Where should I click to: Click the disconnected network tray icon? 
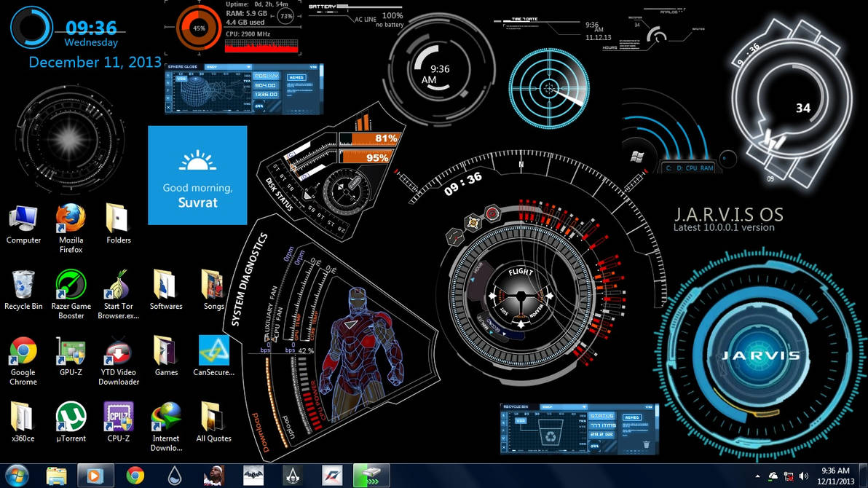789,476
